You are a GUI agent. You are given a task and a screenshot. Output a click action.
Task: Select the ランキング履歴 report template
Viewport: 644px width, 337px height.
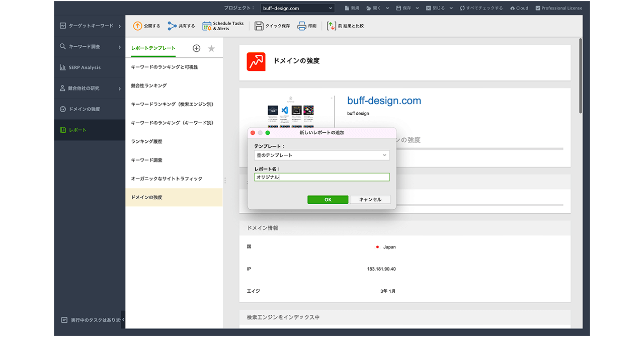pyautogui.click(x=146, y=141)
